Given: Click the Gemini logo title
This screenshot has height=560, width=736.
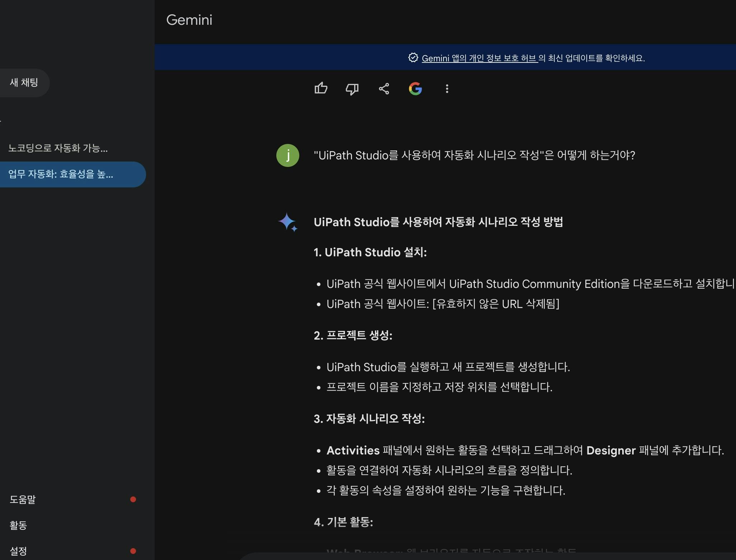Looking at the screenshot, I should (189, 20).
